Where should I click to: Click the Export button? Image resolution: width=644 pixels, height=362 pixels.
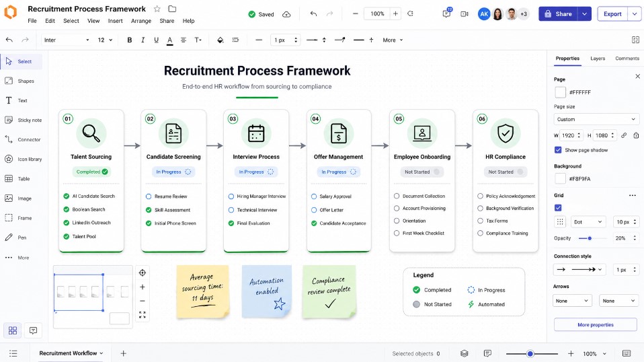pos(612,14)
